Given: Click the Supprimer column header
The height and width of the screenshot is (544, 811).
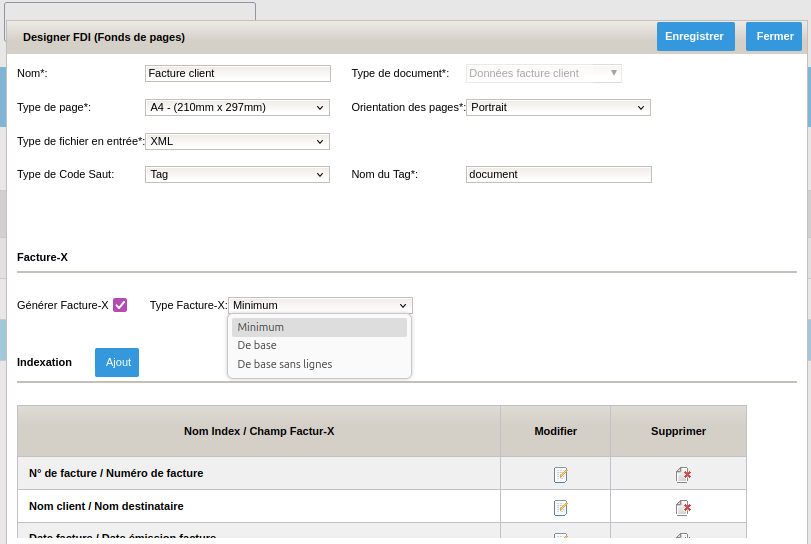Looking at the screenshot, I should [678, 431].
